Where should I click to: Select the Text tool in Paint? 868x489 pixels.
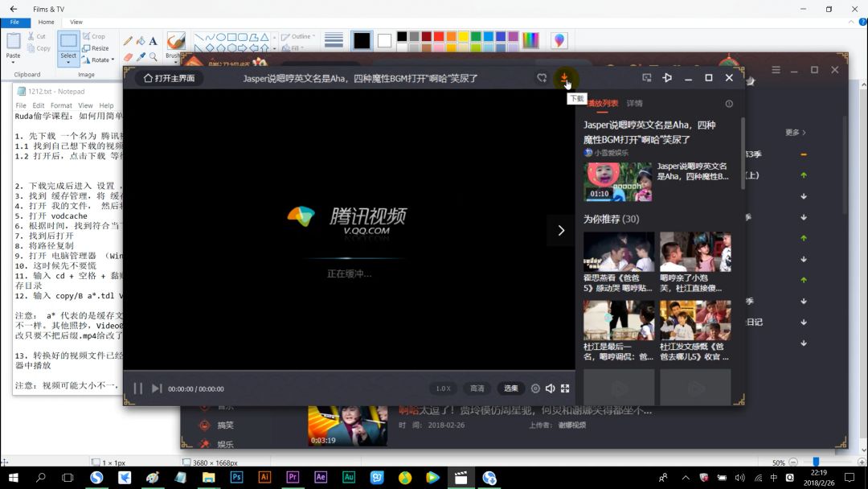pos(154,40)
